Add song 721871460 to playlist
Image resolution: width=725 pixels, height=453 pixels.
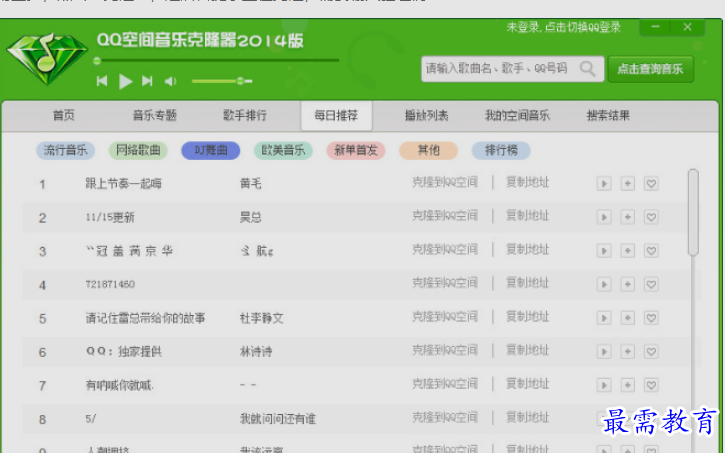tap(627, 284)
